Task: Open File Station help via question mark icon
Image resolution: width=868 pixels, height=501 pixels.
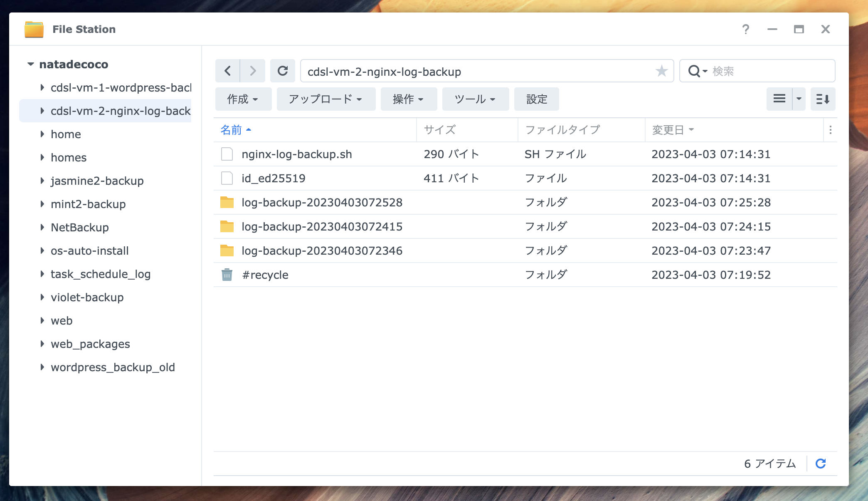Action: [x=745, y=29]
